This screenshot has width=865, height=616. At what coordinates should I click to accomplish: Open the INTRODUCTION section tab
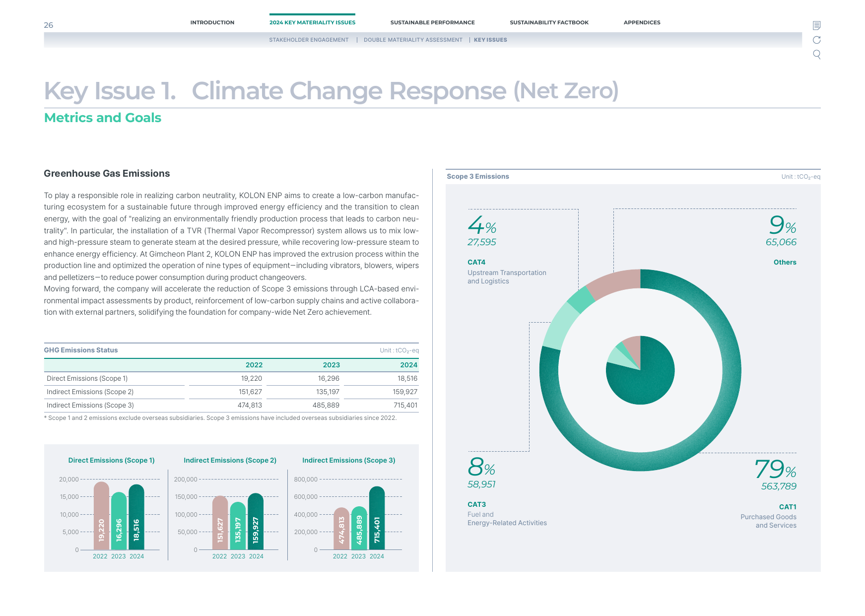212,22
